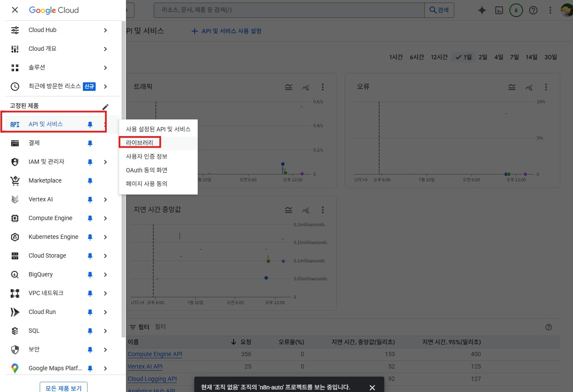Screen dimensions: 573x392
Task: Click API 및 서비스 사용 설정 link
Action: pyautogui.click(x=226, y=31)
